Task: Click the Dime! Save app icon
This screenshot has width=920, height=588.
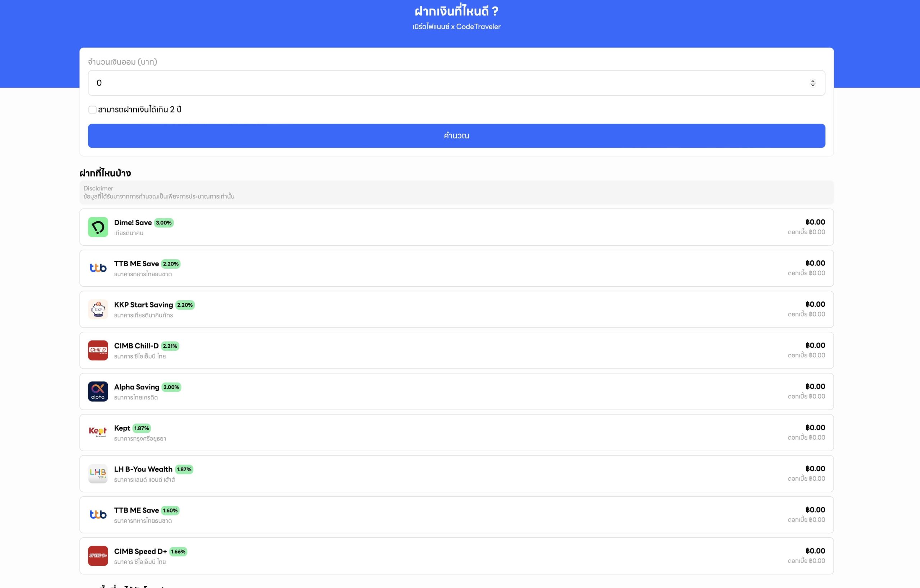Action: pyautogui.click(x=98, y=227)
